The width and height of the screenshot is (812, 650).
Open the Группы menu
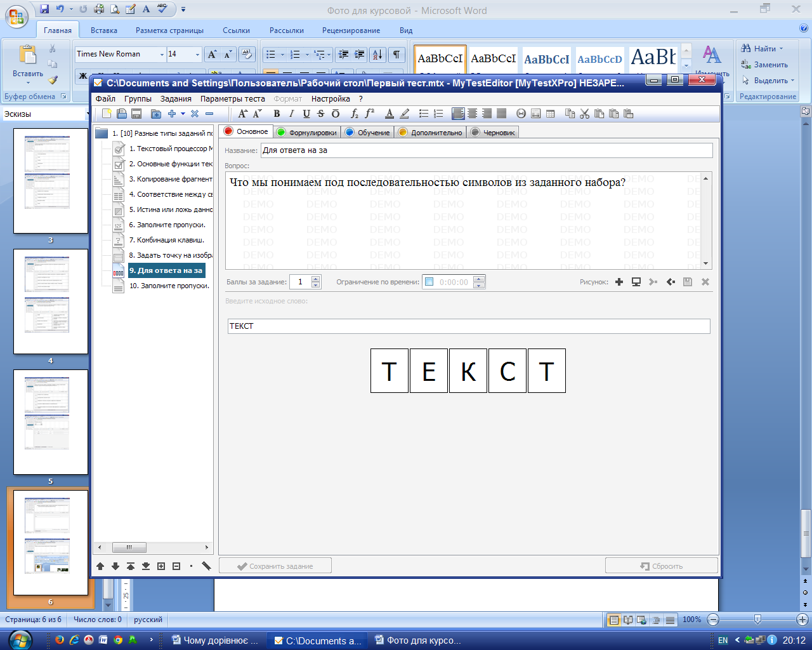[x=138, y=99]
